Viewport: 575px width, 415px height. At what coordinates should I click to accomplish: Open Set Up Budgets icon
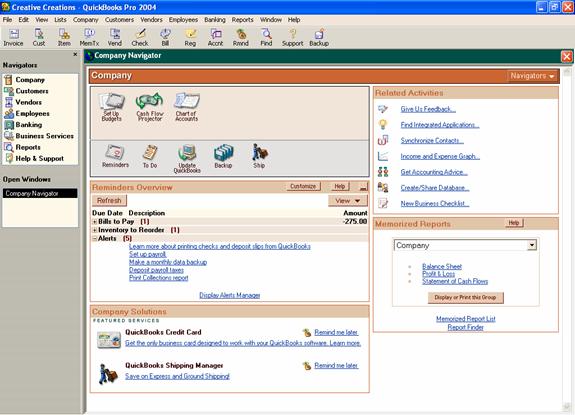pyautogui.click(x=111, y=107)
